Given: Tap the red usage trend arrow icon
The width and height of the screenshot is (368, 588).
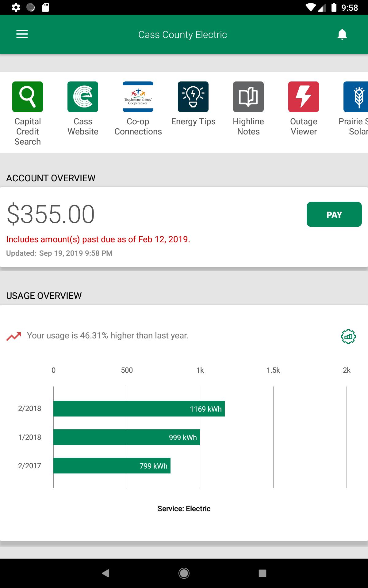Looking at the screenshot, I should [x=14, y=336].
